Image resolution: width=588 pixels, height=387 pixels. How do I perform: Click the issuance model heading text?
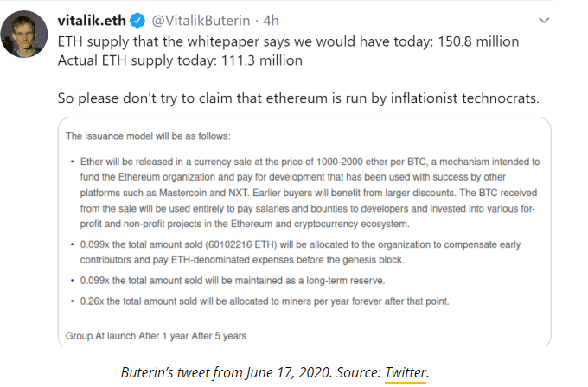tap(148, 136)
